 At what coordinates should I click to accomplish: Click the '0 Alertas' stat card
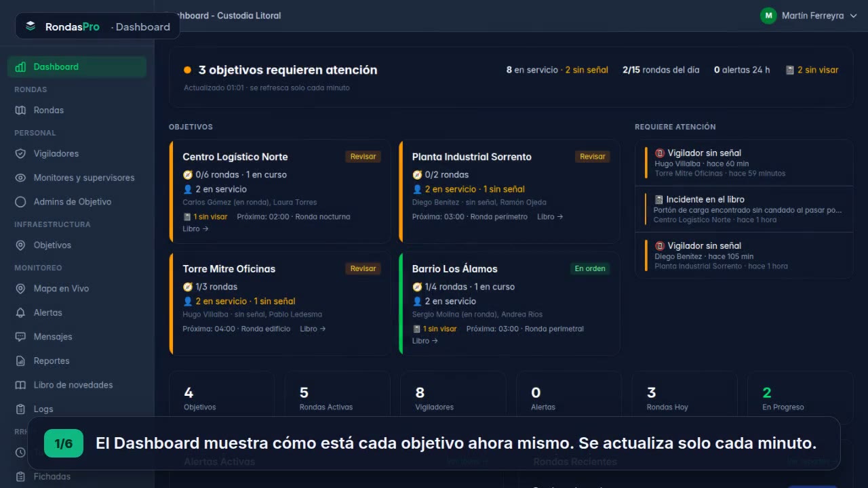click(x=569, y=398)
